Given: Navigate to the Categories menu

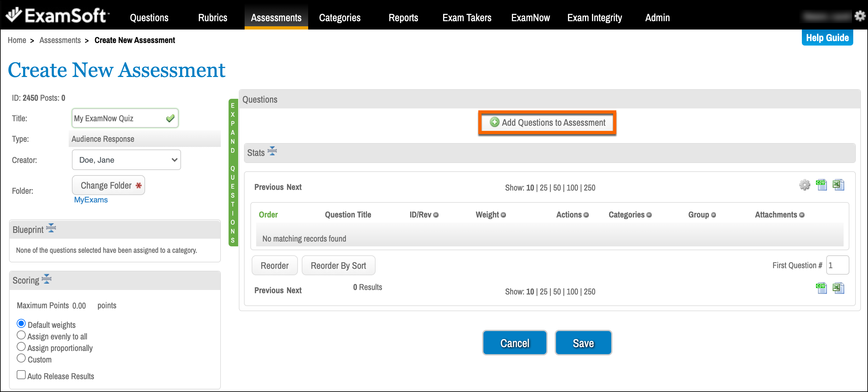Looking at the screenshot, I should [340, 18].
